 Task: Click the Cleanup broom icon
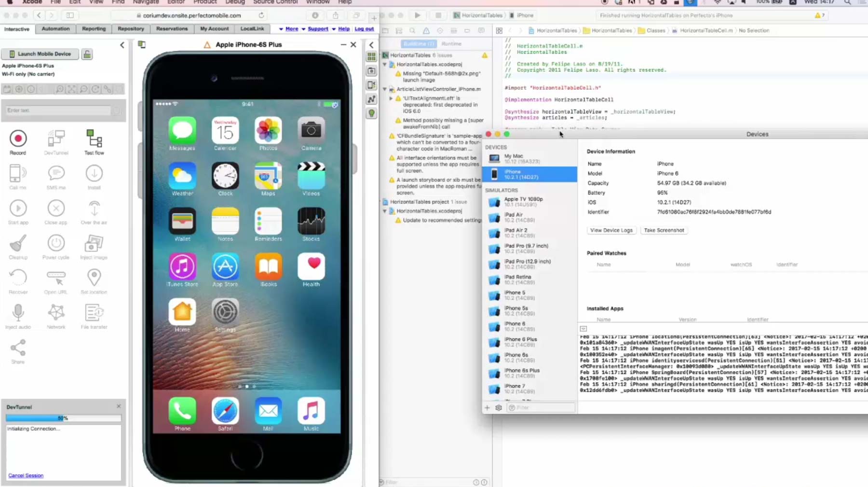[x=18, y=243]
